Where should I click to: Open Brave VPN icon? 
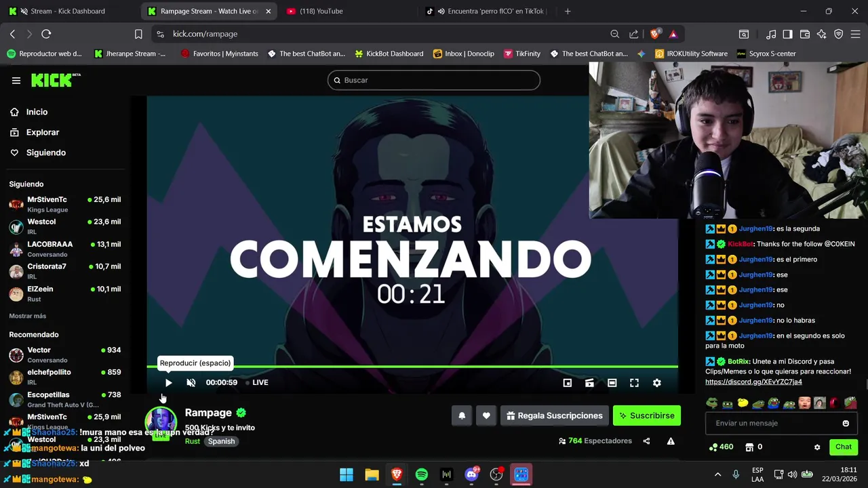[x=839, y=34]
